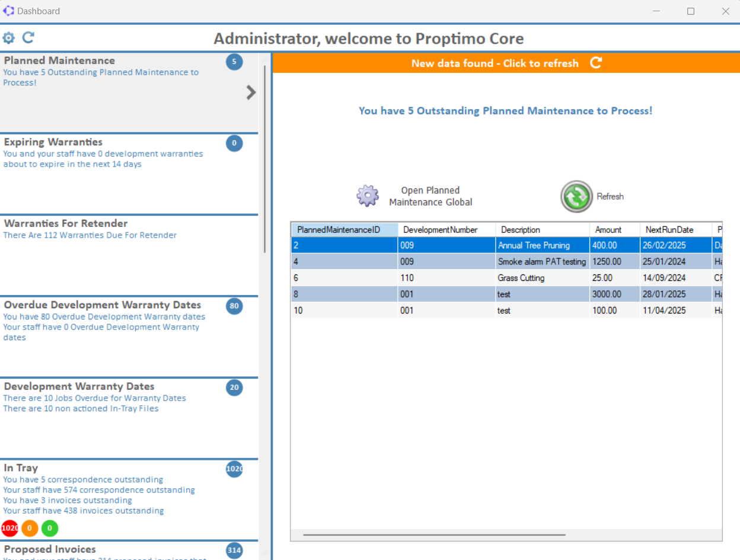The height and width of the screenshot is (560, 740).
Task: Click the Development Warranty Dates badge 20
Action: [x=234, y=388]
